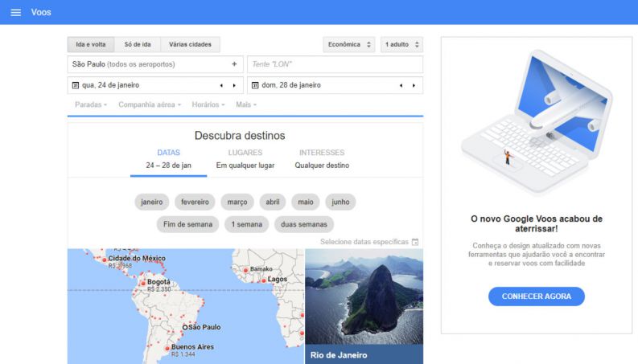The height and width of the screenshot is (364, 638).
Task: Select the janeiro month chip
Action: click(152, 202)
